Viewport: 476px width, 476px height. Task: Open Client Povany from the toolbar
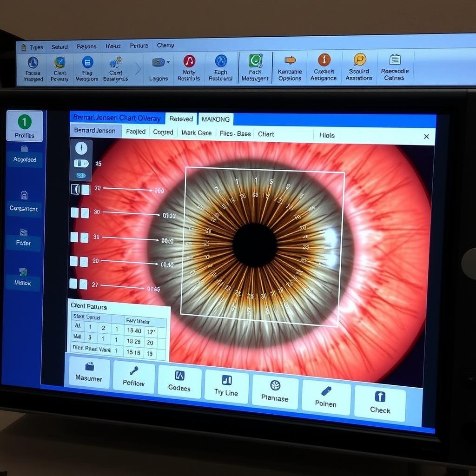(59, 67)
